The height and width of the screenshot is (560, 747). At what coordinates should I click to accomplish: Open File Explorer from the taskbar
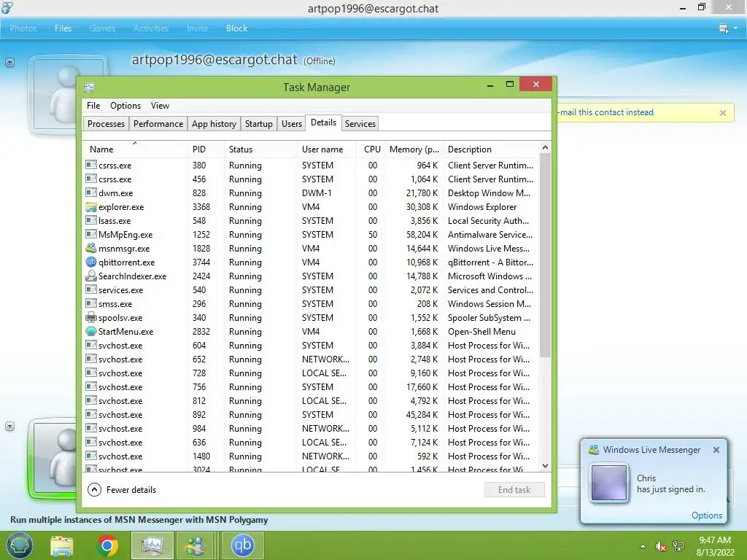[63, 546]
